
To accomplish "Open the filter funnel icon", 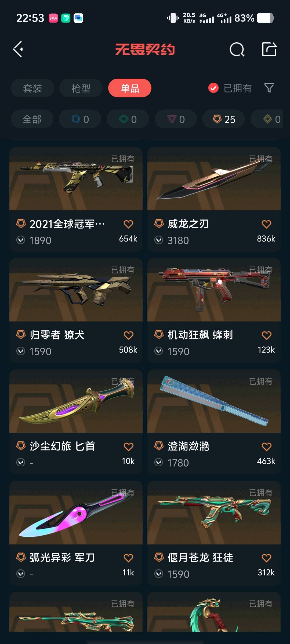I will point(269,88).
